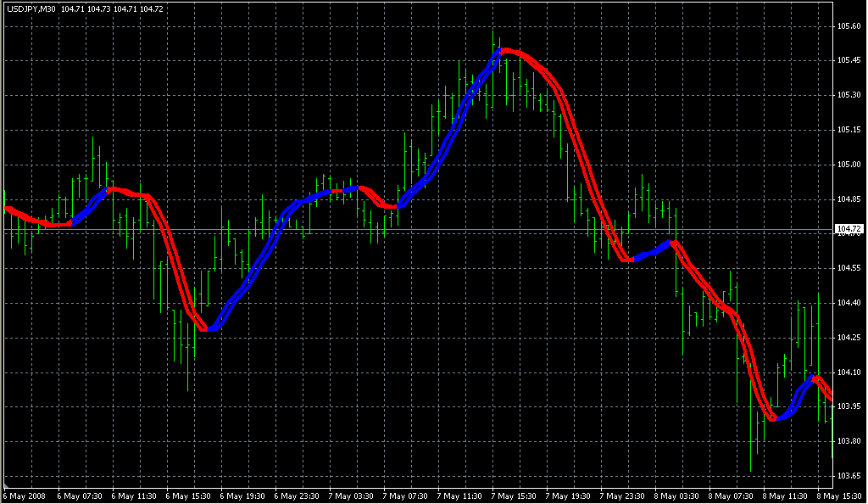Viewport: 868px width, 504px height.
Task: Click the 105.60 price axis label
Action: 849,26
